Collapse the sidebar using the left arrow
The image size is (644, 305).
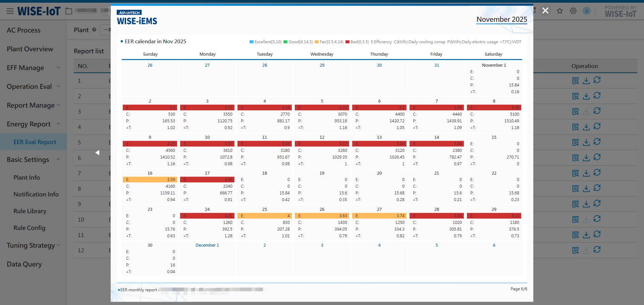[97, 152]
